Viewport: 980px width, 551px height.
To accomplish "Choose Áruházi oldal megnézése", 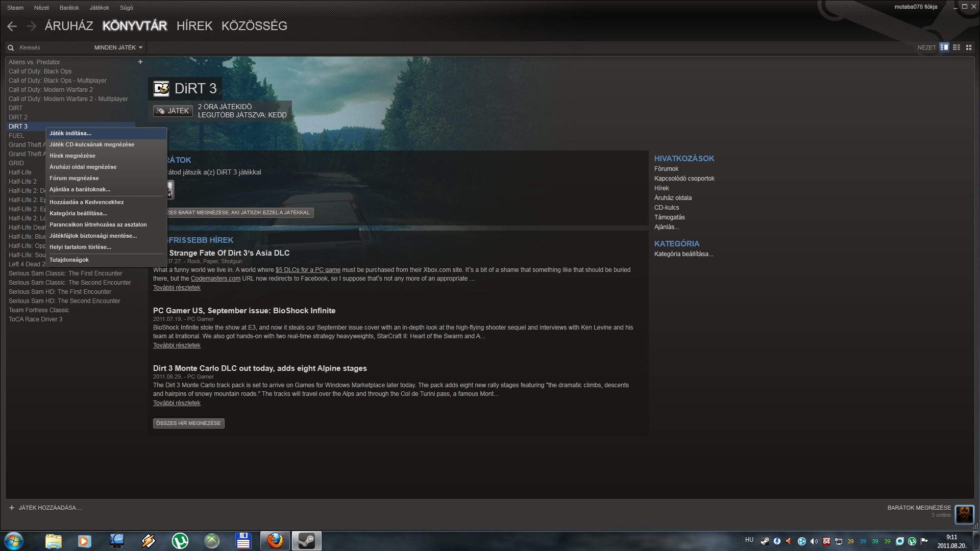I will point(106,167).
